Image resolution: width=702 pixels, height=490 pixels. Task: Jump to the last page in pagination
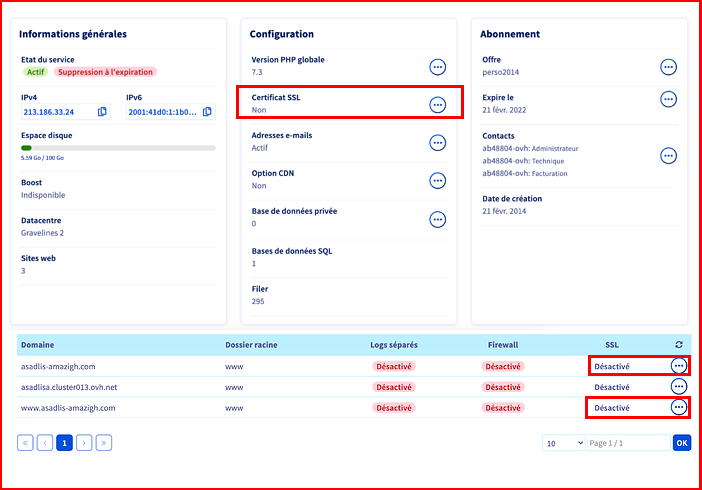click(x=104, y=442)
